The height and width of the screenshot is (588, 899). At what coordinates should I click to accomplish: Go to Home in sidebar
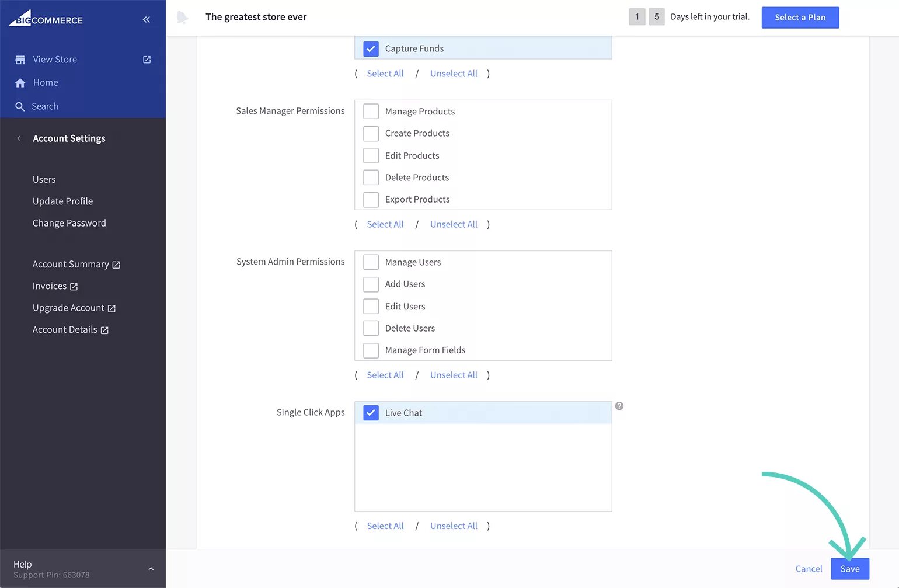point(46,83)
